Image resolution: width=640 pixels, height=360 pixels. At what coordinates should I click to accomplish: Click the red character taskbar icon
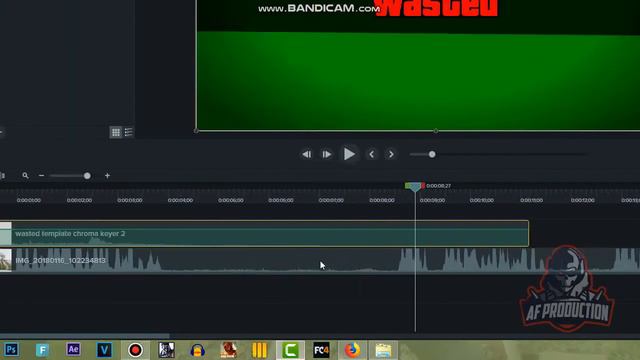click(x=228, y=350)
